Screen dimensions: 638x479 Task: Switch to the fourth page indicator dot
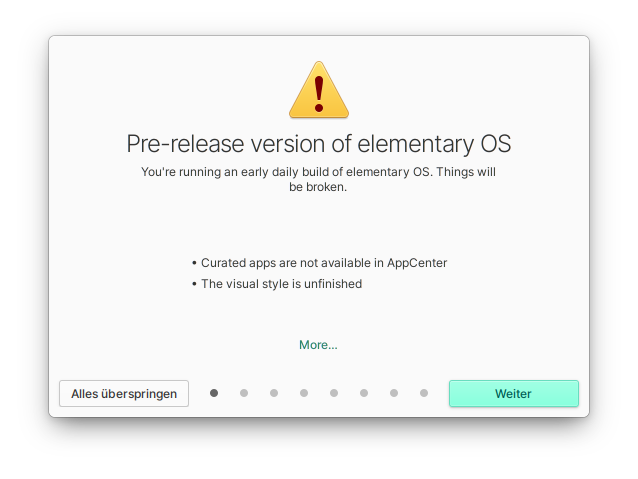(x=304, y=393)
